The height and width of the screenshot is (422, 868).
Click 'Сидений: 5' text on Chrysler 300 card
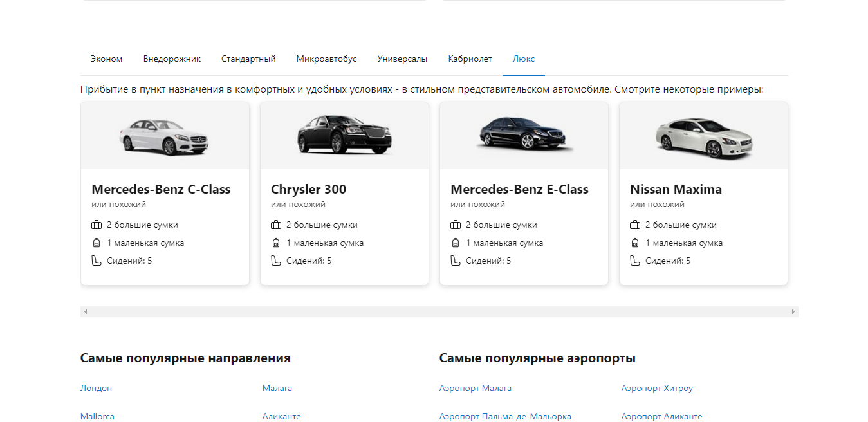click(309, 261)
